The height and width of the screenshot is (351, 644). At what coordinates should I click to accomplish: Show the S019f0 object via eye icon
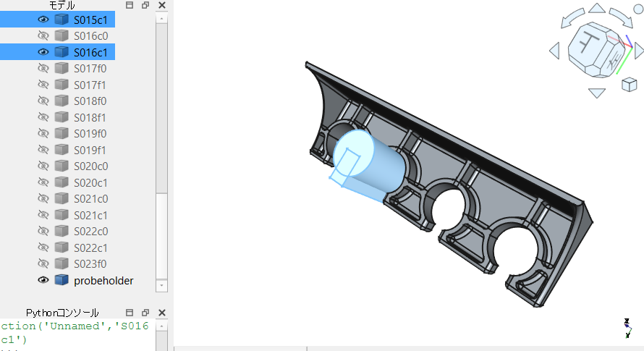(x=43, y=134)
